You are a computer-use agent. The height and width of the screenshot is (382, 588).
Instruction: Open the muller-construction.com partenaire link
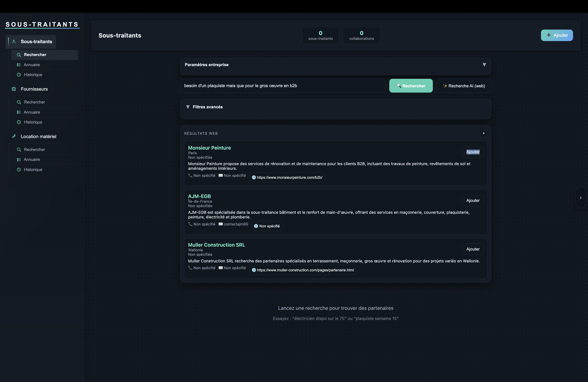click(305, 270)
